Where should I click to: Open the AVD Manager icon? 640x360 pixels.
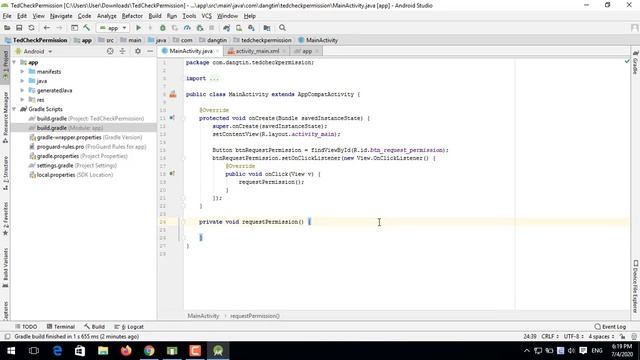click(x=239, y=28)
